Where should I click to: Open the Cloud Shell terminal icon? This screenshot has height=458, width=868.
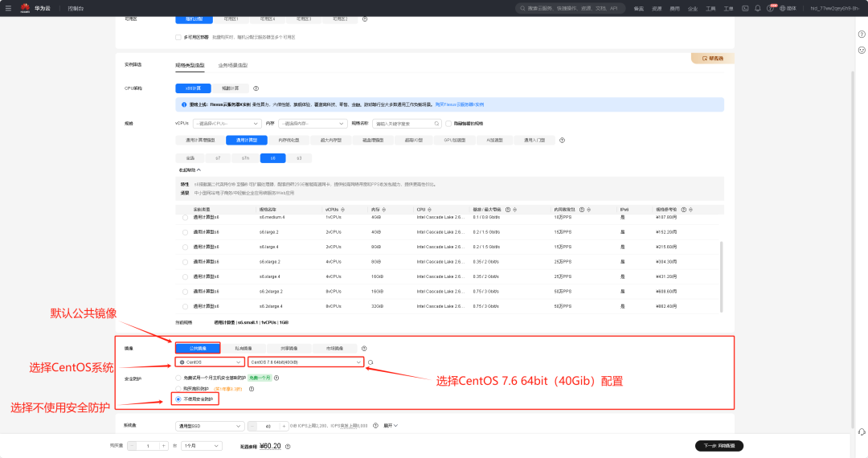(745, 8)
